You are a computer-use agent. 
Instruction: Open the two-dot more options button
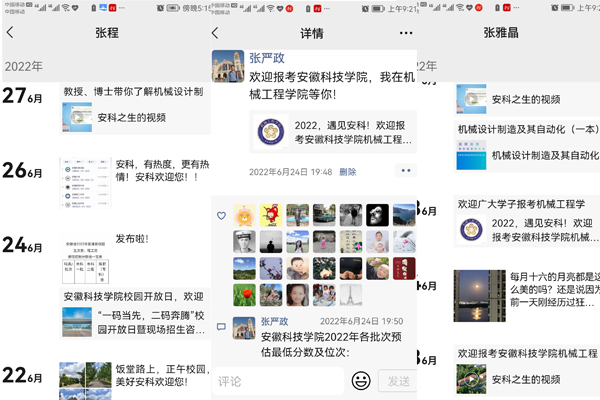click(406, 171)
